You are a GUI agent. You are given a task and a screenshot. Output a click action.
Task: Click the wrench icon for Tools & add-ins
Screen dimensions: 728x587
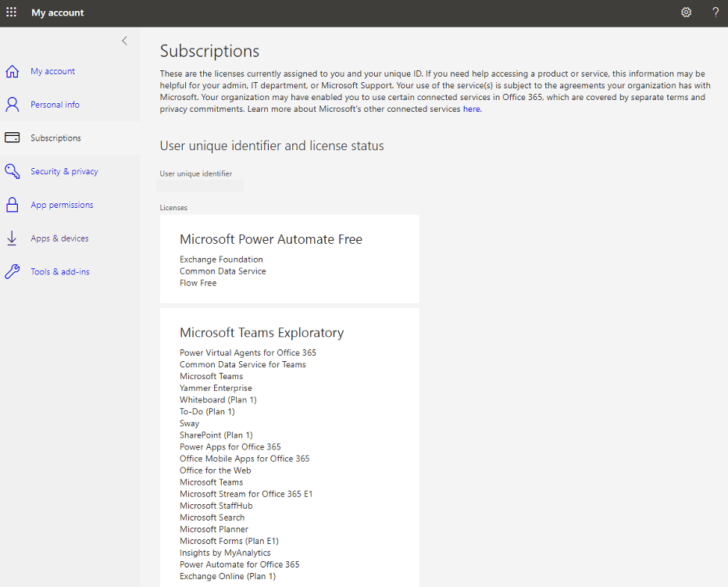tap(12, 271)
